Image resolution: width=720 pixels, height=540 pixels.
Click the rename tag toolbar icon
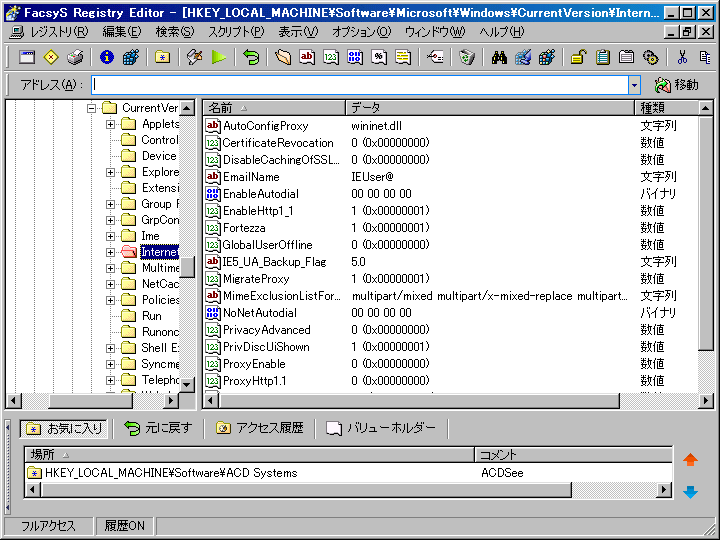pos(435,57)
